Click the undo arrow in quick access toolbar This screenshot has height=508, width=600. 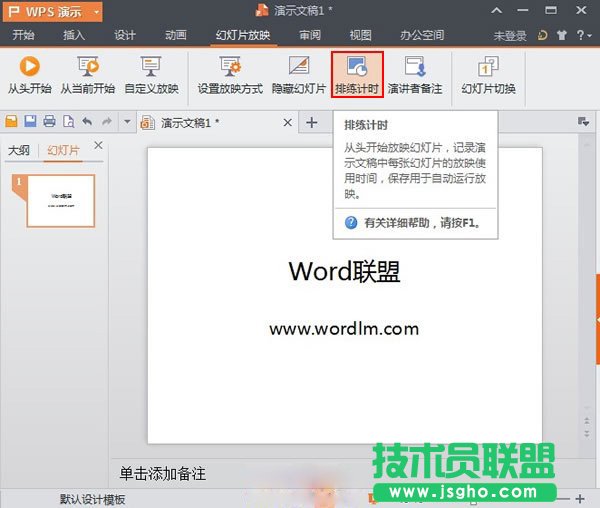pos(87,122)
